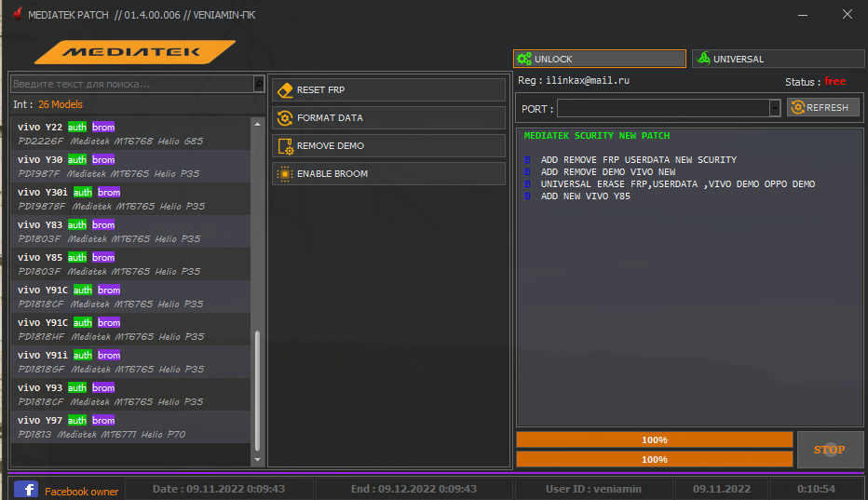Open the Facebook owner link
Viewport: 868px width, 500px height.
81,492
